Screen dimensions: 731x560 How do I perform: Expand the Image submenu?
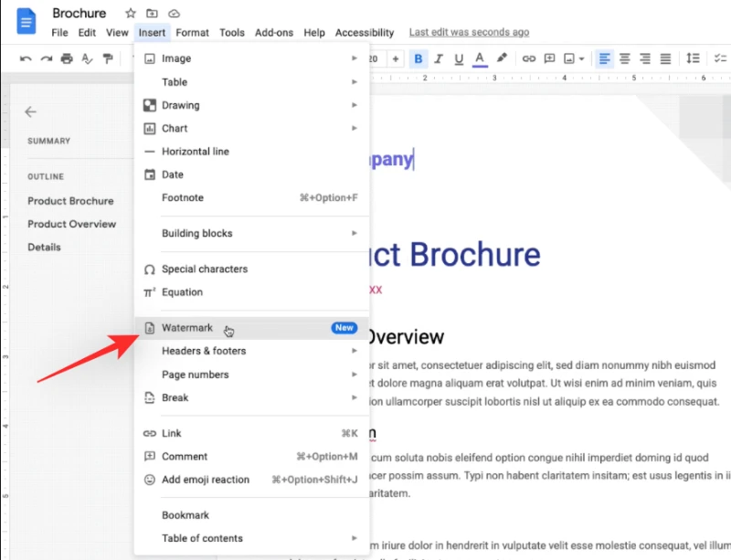coord(252,58)
